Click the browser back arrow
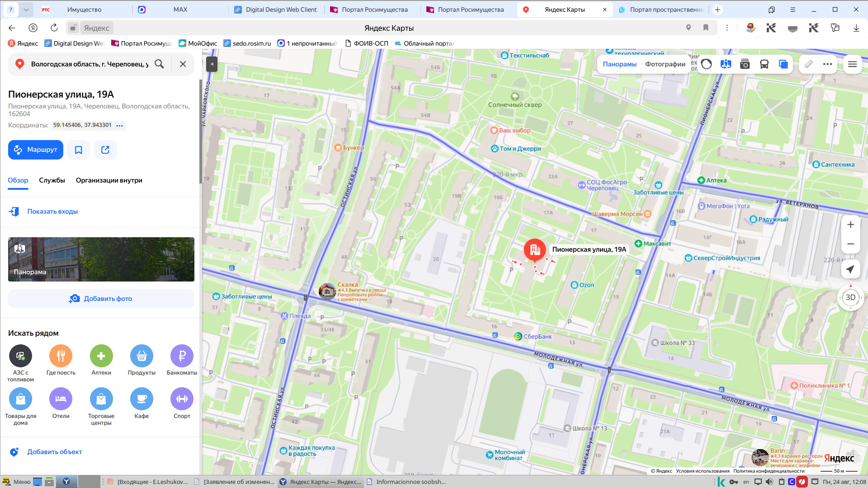Screen dimensions: 868x488 pos(12,28)
